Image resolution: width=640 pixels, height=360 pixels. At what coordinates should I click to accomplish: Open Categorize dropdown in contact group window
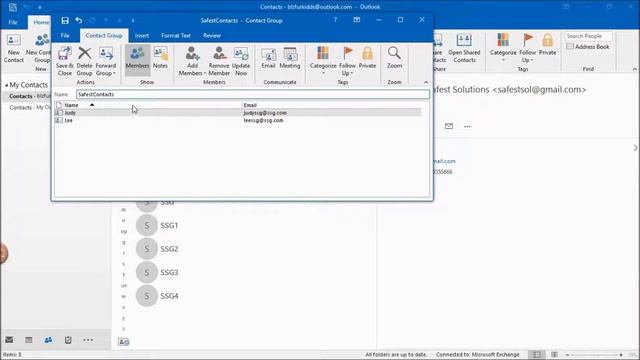323,61
